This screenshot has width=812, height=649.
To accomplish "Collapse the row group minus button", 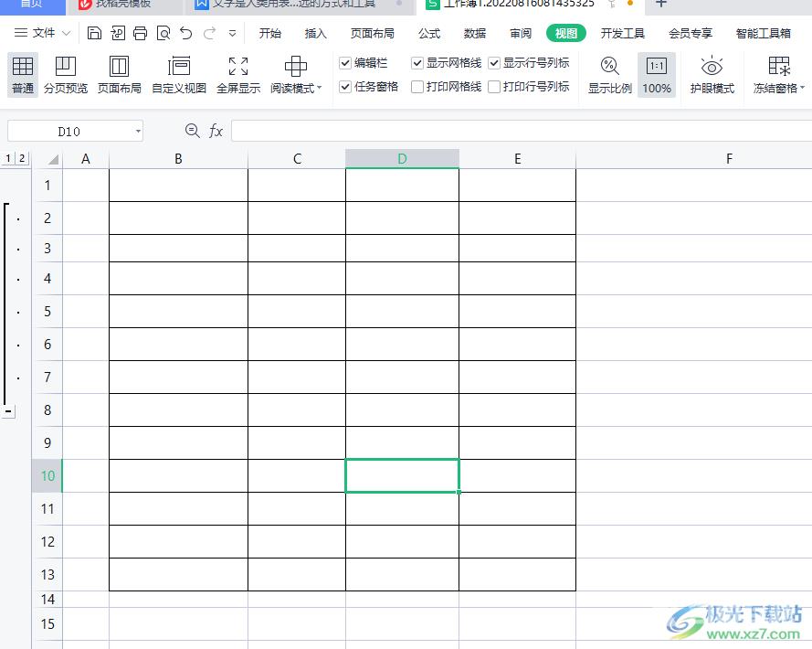I will (x=8, y=411).
